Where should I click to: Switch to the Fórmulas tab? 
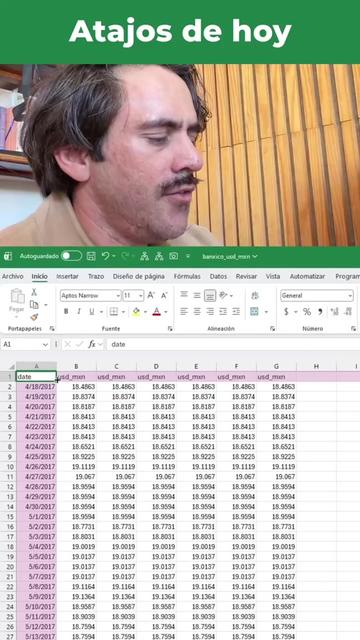tap(187, 276)
